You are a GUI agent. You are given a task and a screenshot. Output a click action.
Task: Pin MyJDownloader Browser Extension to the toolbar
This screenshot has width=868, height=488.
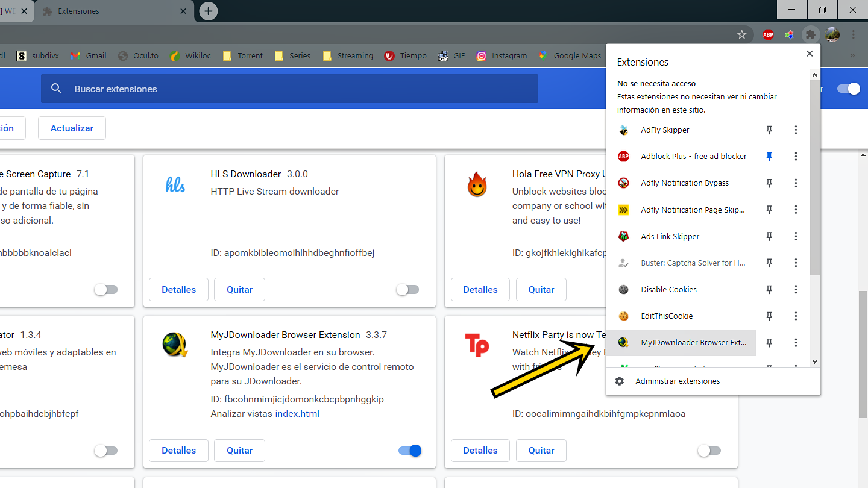(769, 342)
